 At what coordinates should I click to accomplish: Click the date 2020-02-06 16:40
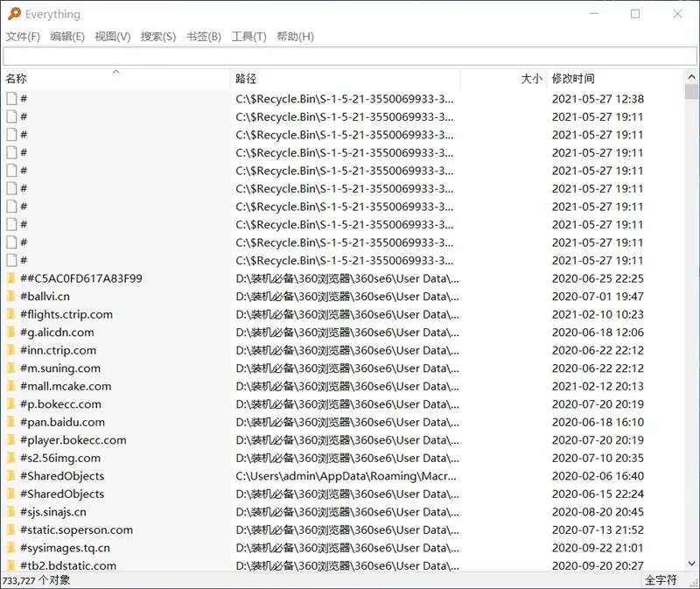(x=598, y=476)
